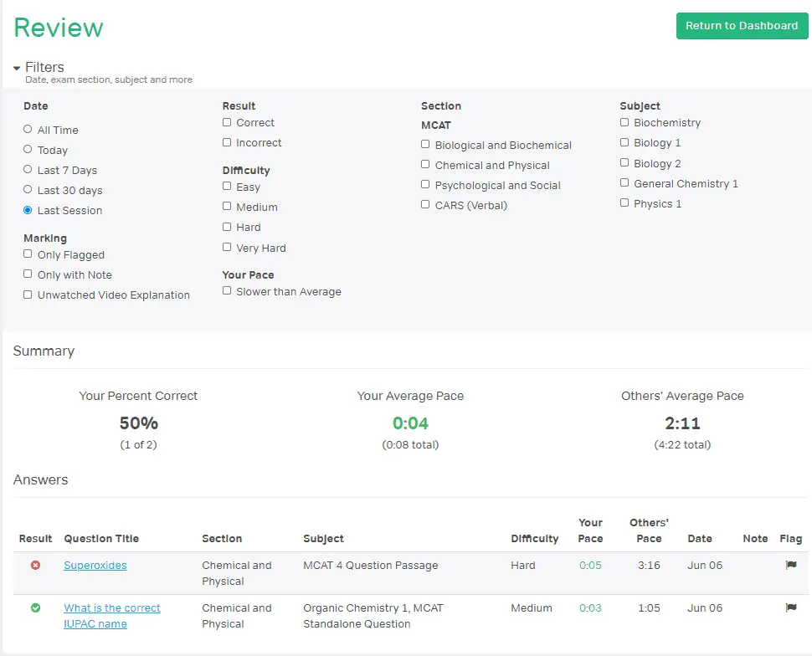Click the Filters heading text
812x656 pixels.
[x=44, y=67]
